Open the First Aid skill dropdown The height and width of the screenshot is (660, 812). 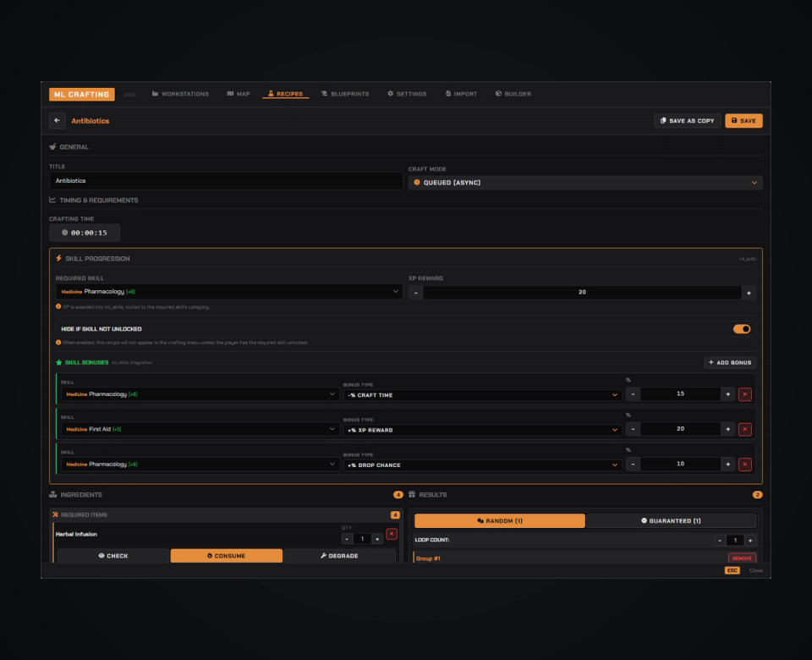click(x=200, y=429)
